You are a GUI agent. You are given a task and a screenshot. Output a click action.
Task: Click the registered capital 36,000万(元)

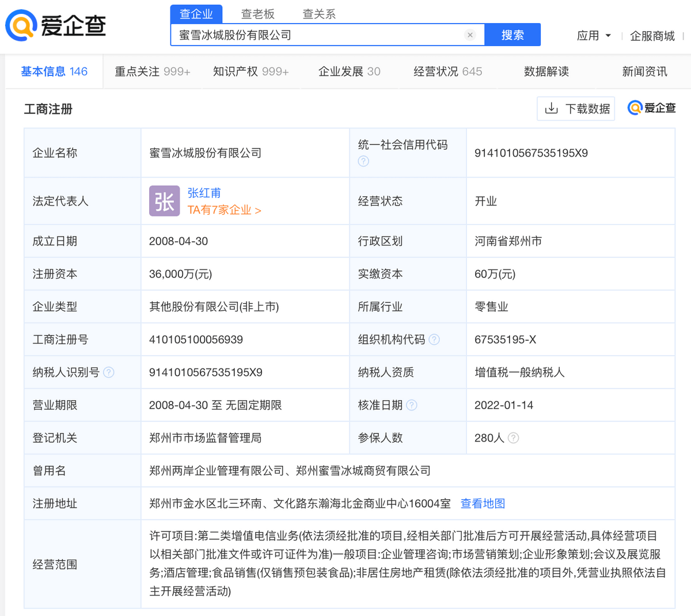point(180,274)
